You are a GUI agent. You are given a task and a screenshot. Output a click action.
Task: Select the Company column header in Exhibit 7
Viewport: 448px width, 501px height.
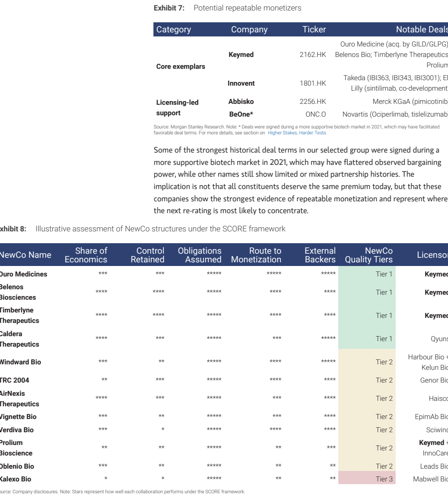(249, 30)
